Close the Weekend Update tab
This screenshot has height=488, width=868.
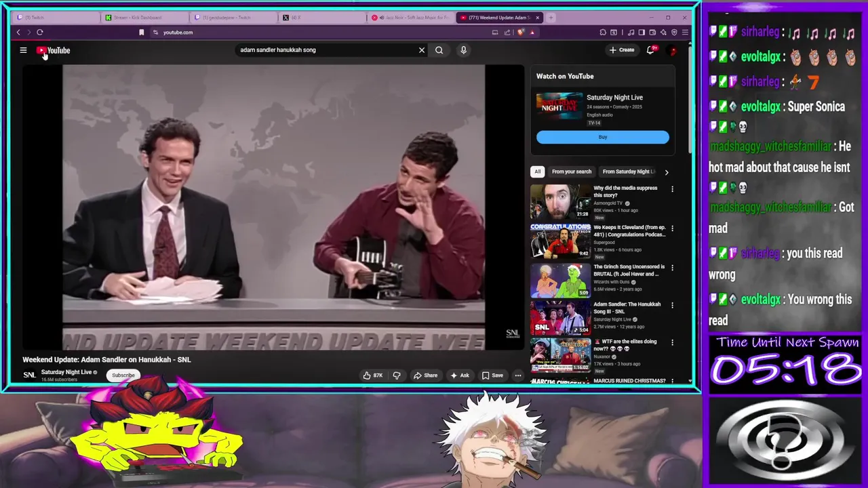[x=538, y=18]
